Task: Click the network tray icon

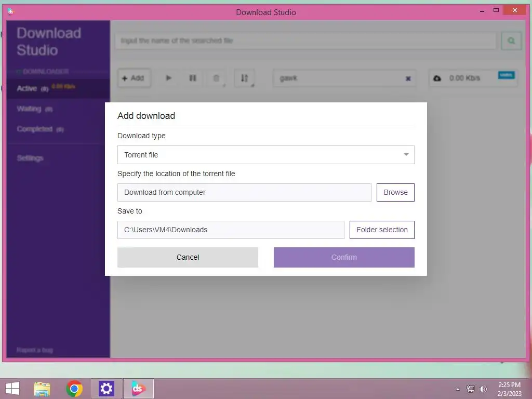Action: pos(470,389)
